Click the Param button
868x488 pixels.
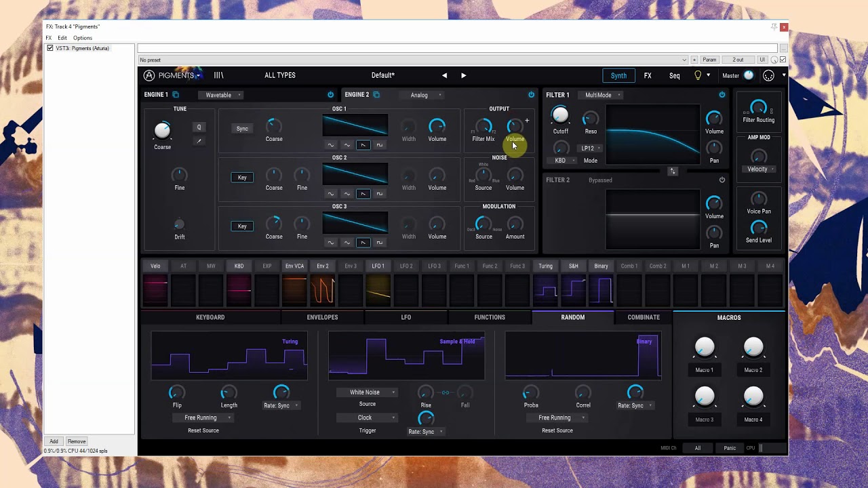coord(709,60)
